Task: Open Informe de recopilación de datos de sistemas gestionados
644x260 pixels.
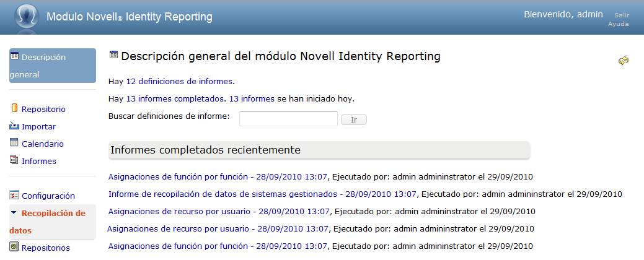Action: tap(262, 194)
